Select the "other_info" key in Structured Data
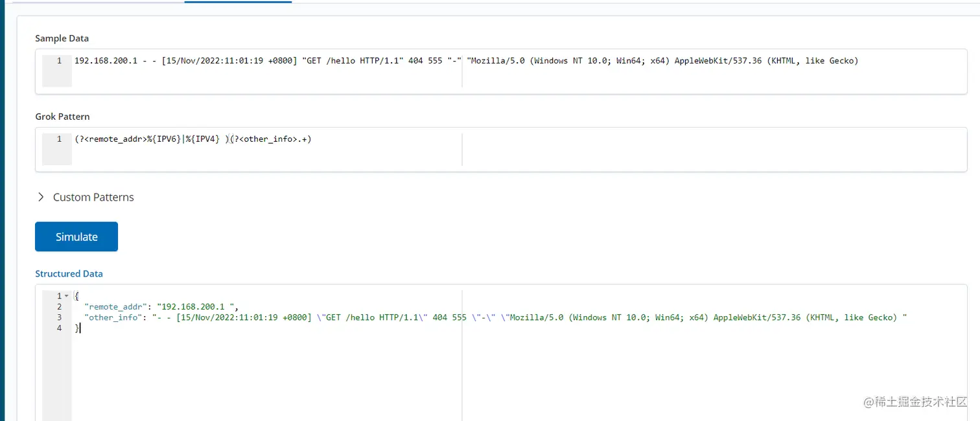 112,317
